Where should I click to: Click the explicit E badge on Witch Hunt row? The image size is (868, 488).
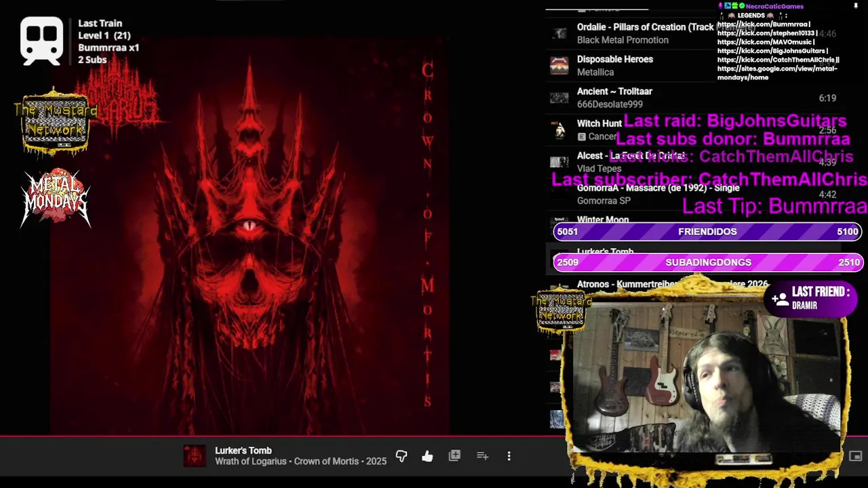click(581, 137)
